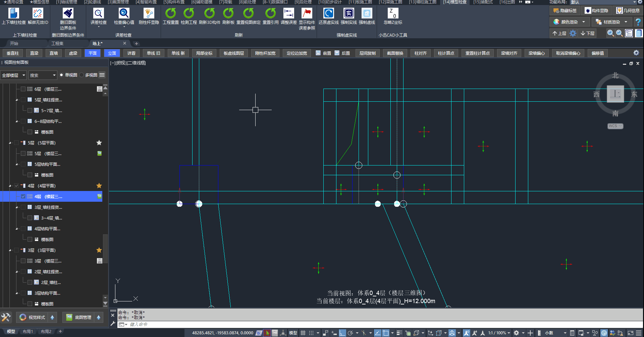Click the 刷新板 icon
The height and width of the screenshot is (337, 644).
tap(228, 13)
